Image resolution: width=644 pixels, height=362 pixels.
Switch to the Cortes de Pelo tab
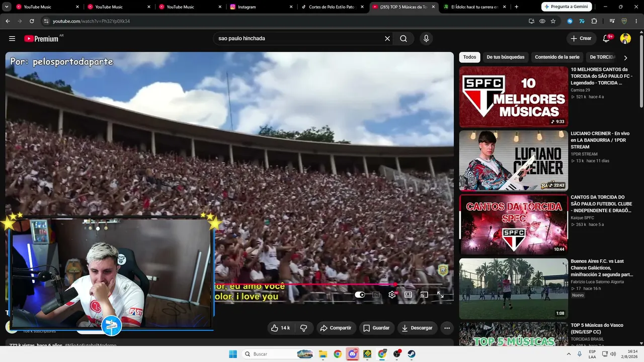tap(333, 7)
